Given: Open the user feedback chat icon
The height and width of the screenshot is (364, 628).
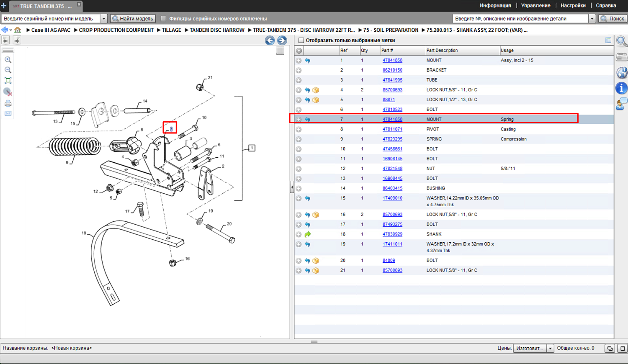Looking at the screenshot, I should (x=622, y=104).
